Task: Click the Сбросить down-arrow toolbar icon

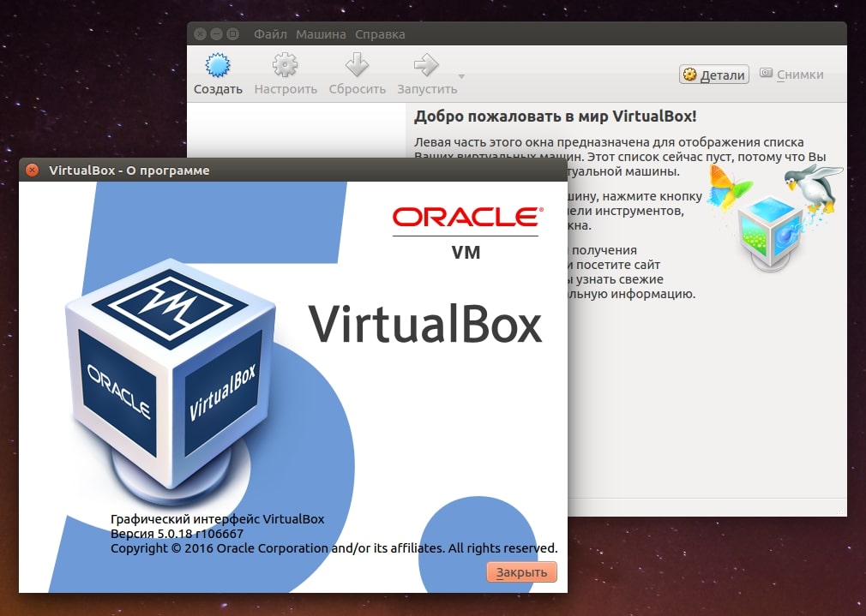Action: [357, 66]
